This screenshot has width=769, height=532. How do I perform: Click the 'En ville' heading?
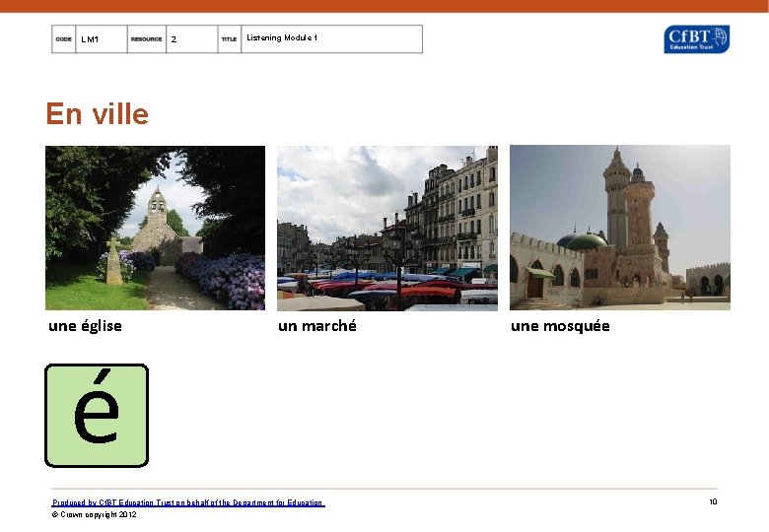pos(97,113)
